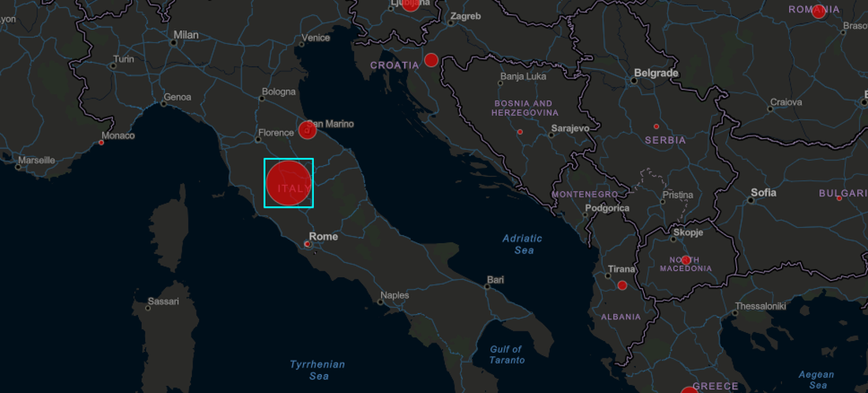Click the small red dot at Monaco
The height and width of the screenshot is (393, 868).
tap(101, 143)
